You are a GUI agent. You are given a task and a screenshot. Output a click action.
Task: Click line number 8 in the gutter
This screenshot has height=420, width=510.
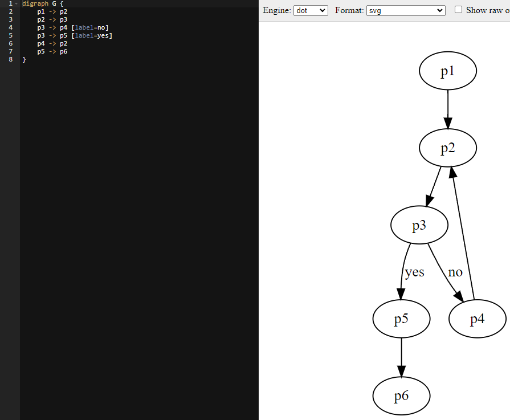coord(10,59)
